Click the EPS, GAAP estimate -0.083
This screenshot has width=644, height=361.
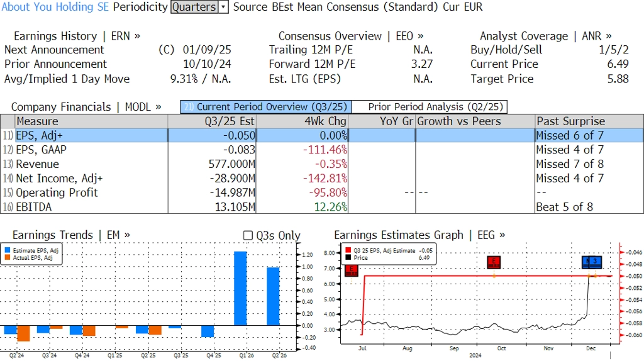pos(239,150)
